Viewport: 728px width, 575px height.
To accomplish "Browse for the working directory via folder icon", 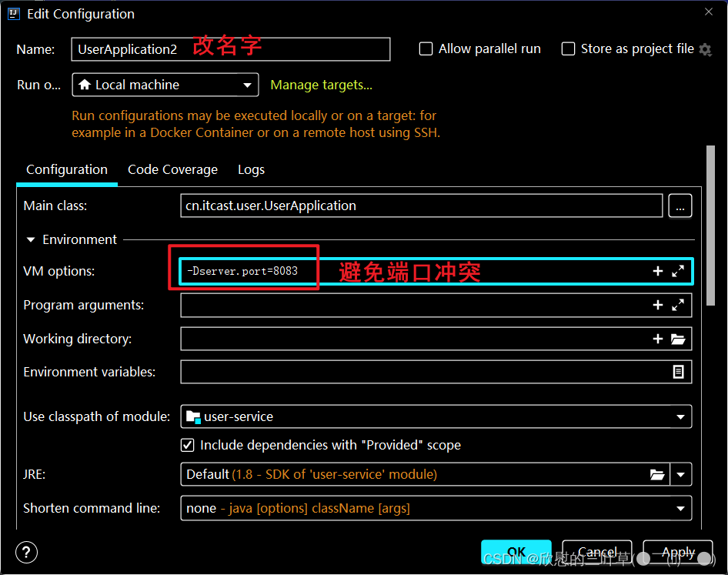I will pos(678,339).
